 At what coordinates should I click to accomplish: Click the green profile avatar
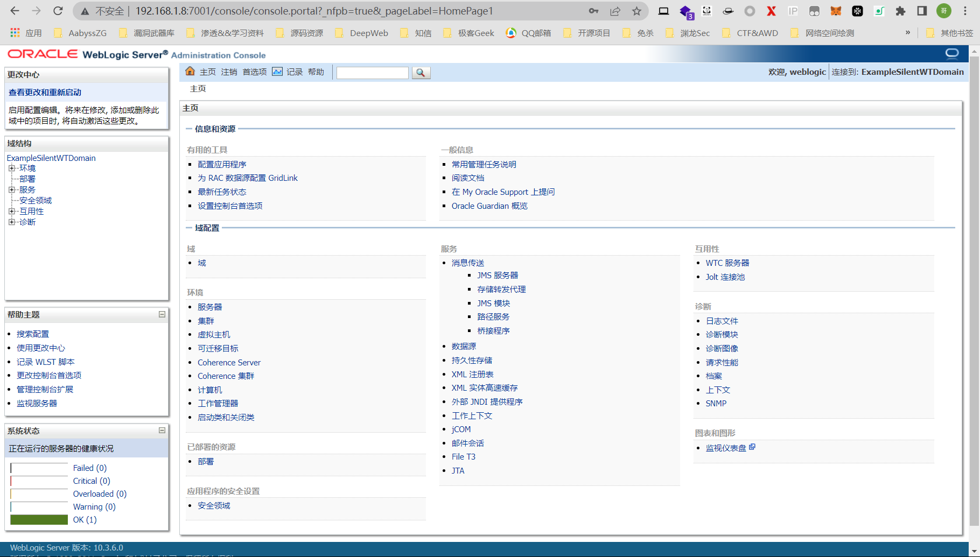(x=944, y=11)
